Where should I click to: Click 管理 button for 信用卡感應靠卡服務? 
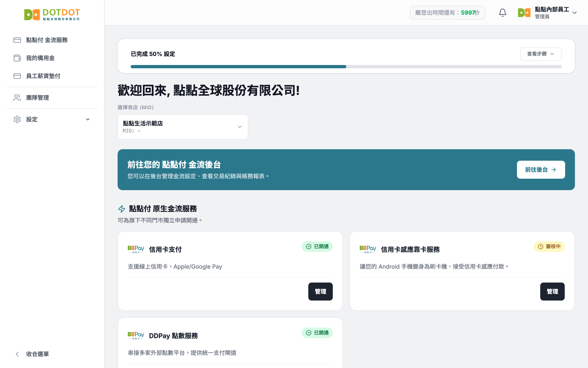click(552, 291)
